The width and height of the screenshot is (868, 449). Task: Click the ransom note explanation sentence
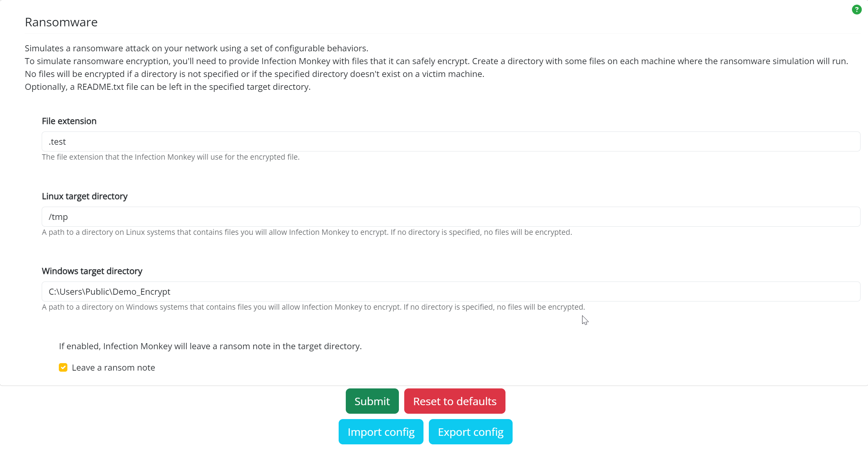(210, 346)
